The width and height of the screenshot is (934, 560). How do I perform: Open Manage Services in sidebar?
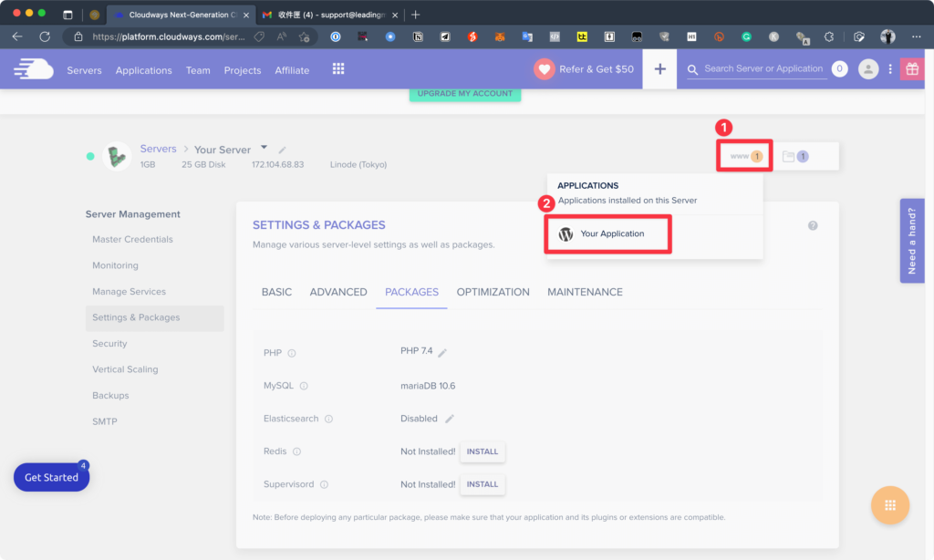click(x=129, y=292)
